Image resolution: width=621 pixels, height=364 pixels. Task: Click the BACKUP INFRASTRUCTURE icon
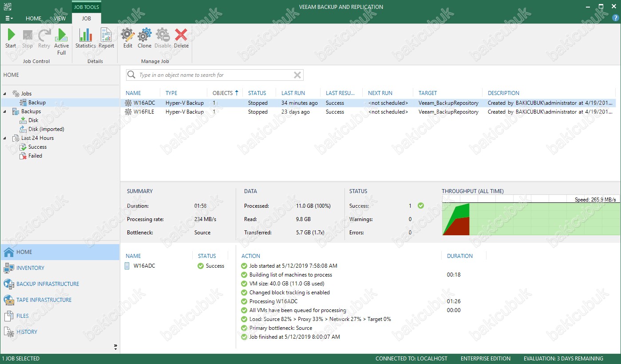click(9, 284)
